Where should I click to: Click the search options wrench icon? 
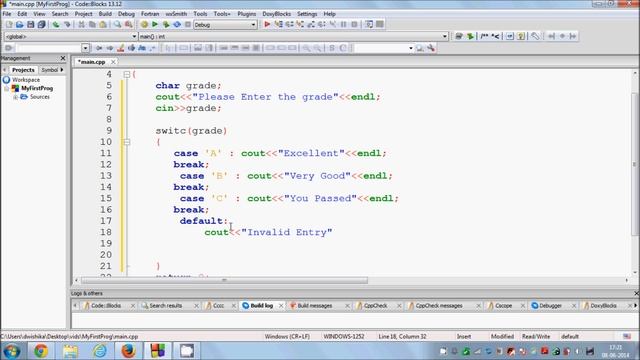pos(431,48)
